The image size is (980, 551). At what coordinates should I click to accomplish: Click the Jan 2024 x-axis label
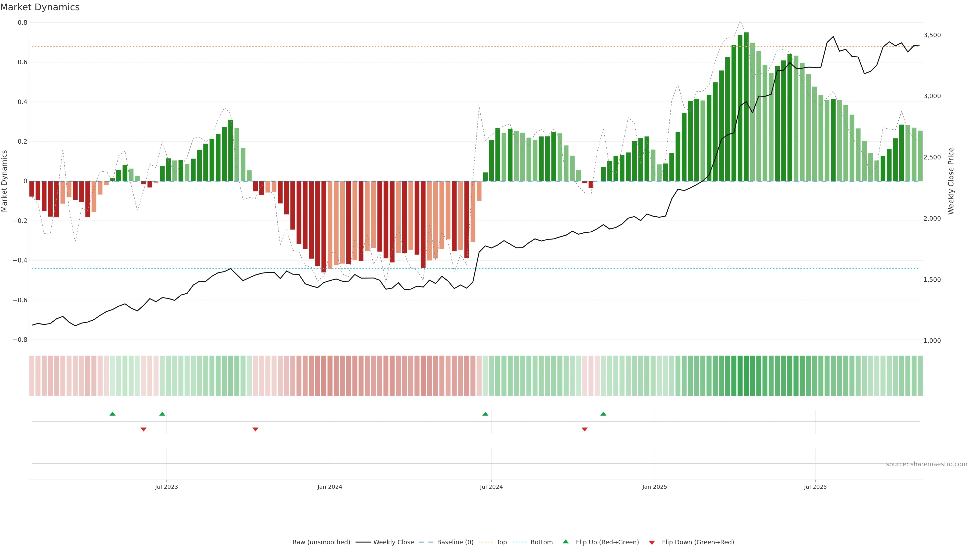pos(330,487)
